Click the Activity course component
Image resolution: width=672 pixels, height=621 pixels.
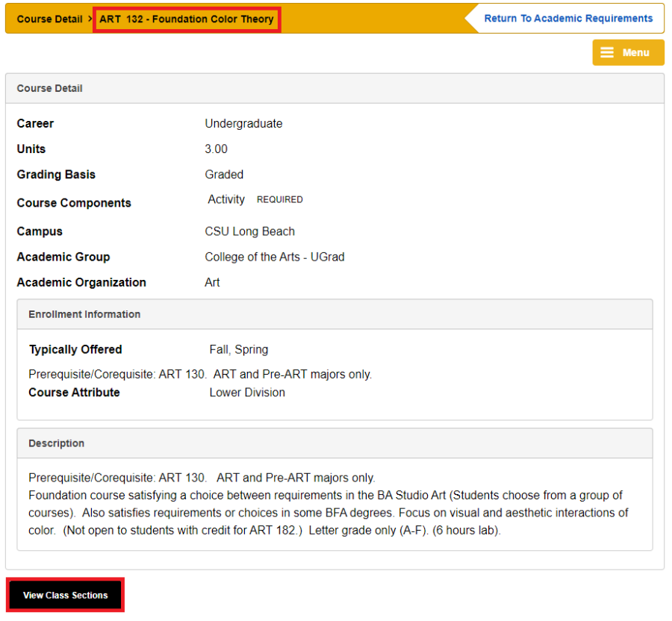(x=226, y=199)
